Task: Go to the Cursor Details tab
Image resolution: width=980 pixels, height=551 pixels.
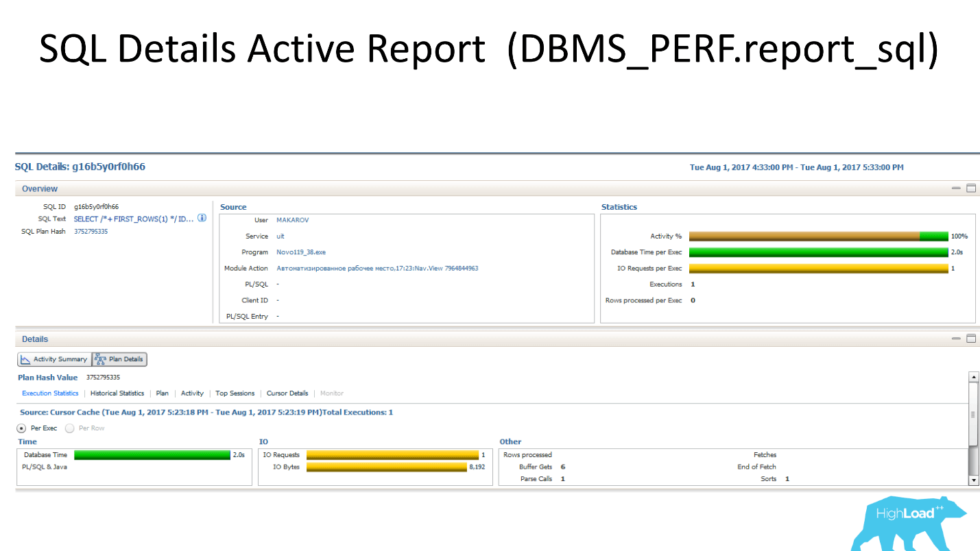Action: click(287, 393)
